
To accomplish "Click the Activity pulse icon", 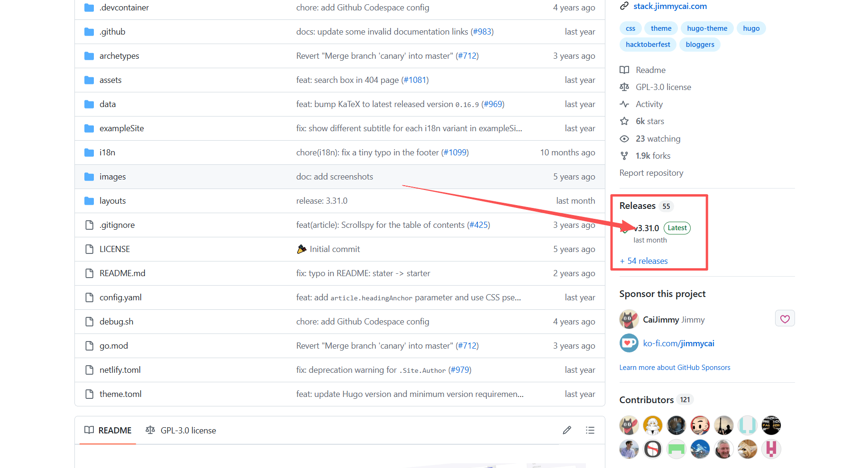I will (x=624, y=104).
